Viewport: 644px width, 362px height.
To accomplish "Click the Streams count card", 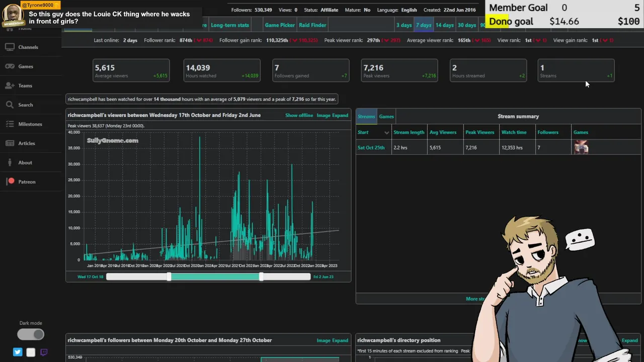I will click(x=576, y=70).
